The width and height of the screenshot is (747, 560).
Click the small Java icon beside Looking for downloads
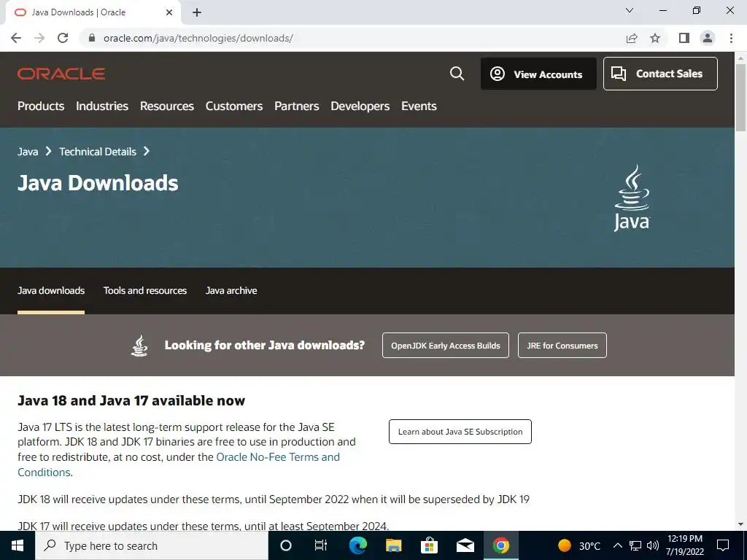pyautogui.click(x=139, y=345)
